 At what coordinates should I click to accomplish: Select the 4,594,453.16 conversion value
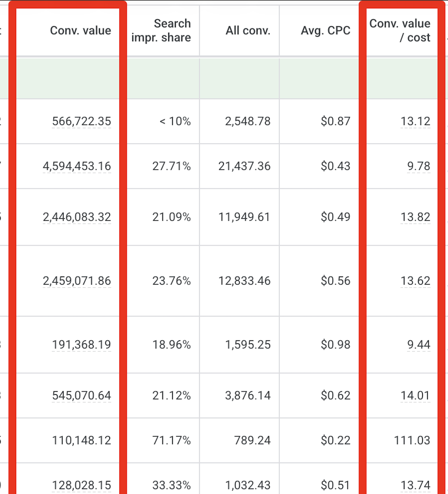point(77,166)
